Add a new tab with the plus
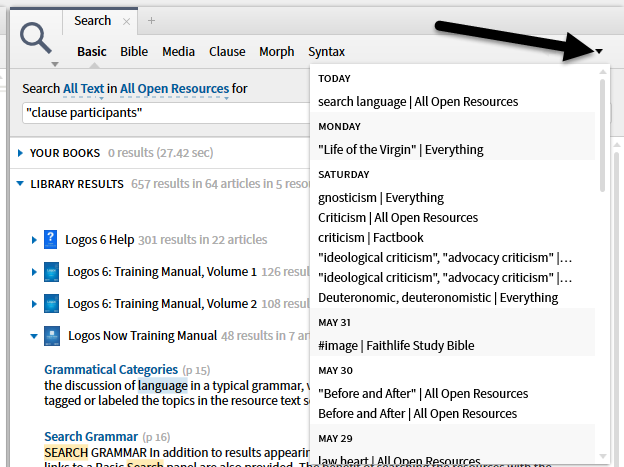The height and width of the screenshot is (467, 624). coord(151,21)
